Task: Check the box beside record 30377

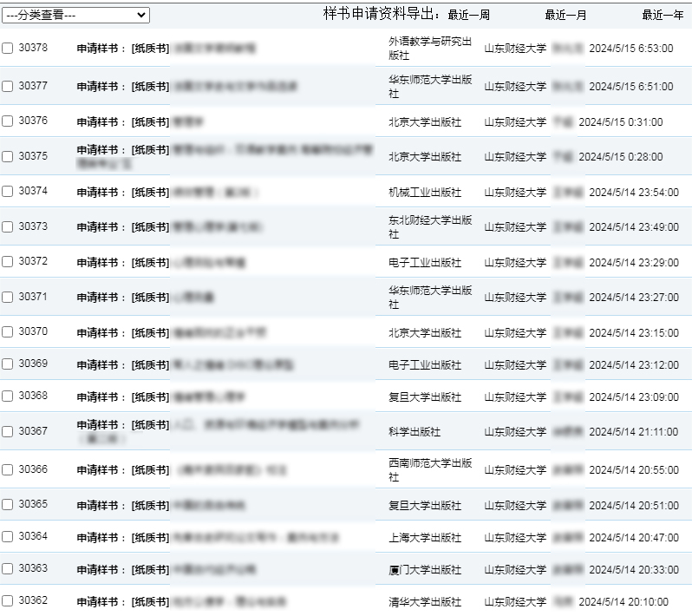Action: (8, 87)
